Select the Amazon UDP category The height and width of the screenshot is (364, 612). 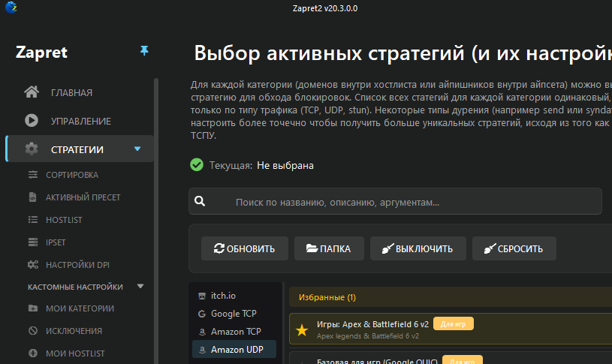click(x=234, y=350)
